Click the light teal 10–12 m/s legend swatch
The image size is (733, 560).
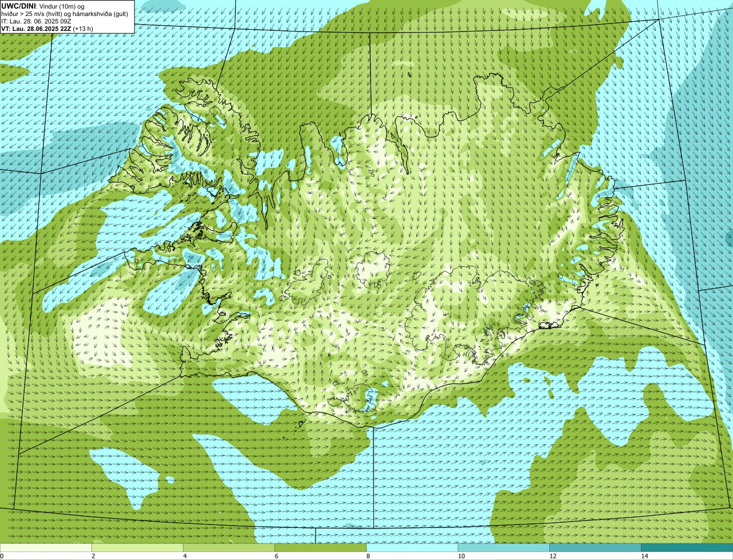coord(504,547)
